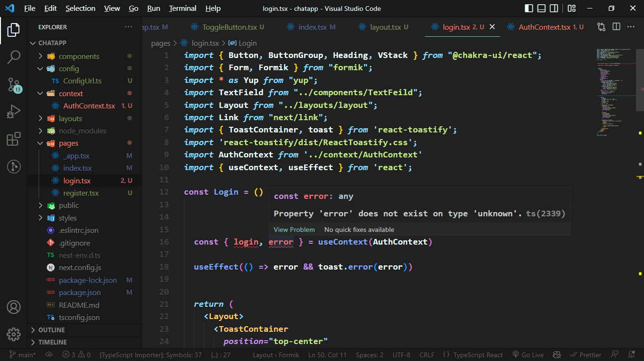
Task: Open the Search view in activity bar
Action: [x=14, y=57]
